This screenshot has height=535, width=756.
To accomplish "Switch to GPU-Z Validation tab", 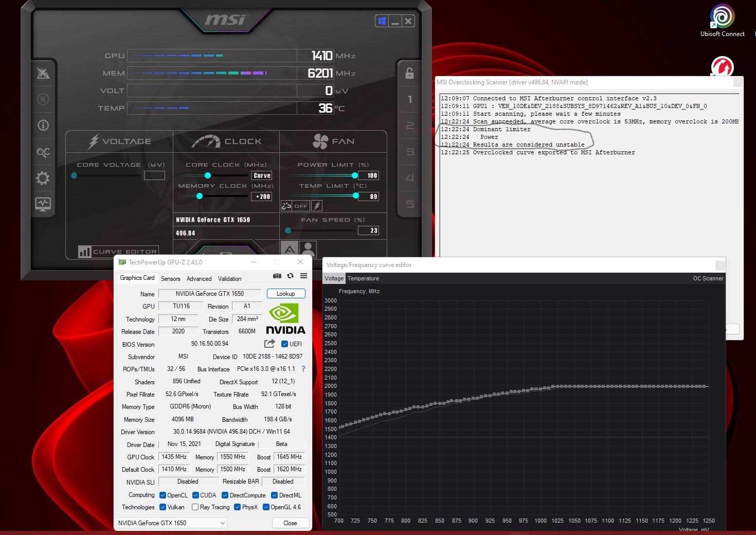I will pyautogui.click(x=229, y=279).
